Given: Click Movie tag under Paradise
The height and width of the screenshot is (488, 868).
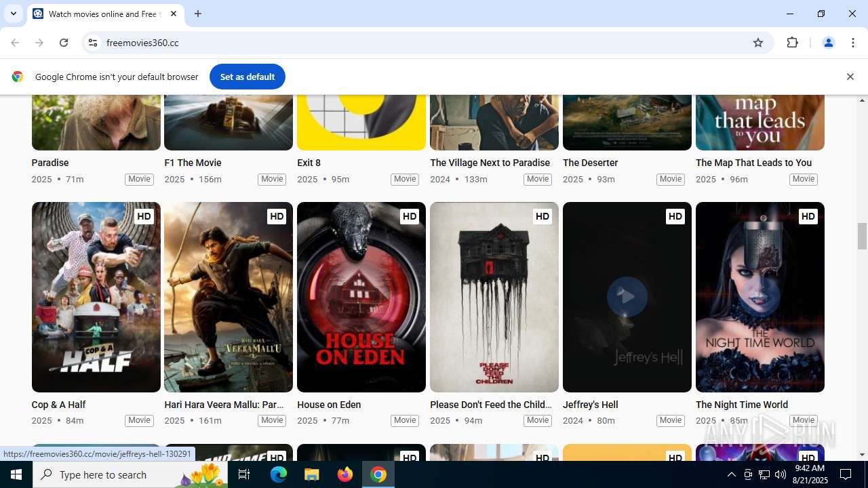Looking at the screenshot, I should click(139, 179).
